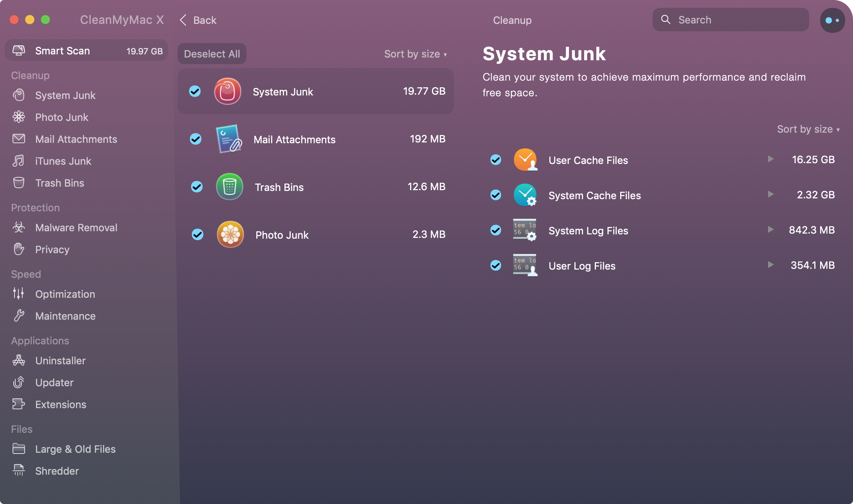Toggle the Mail Attachments selection checkbox
Image resolution: width=853 pixels, height=504 pixels.
click(196, 139)
